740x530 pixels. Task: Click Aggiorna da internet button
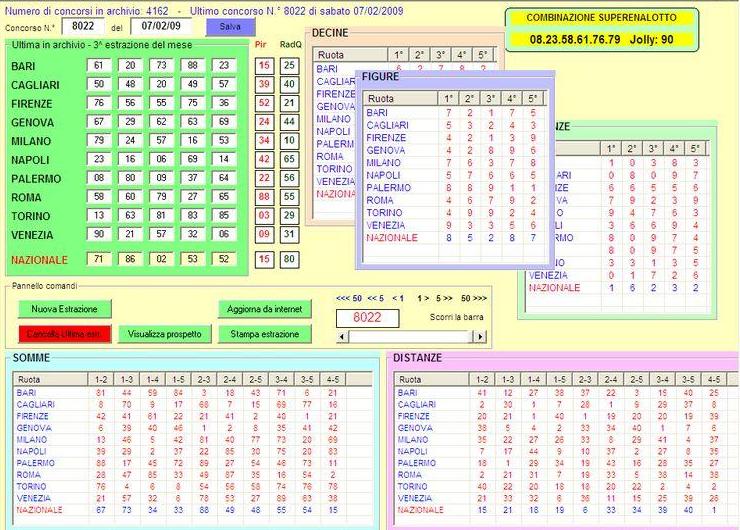coord(265,309)
